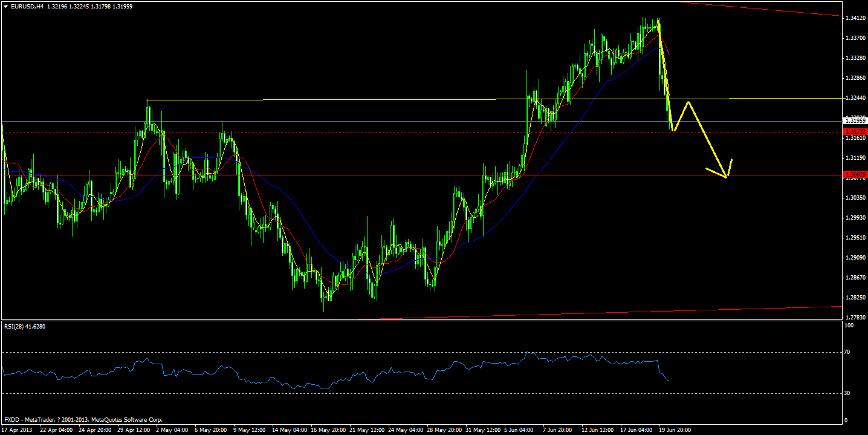
Task: Click time axis label 2 May 04:00
Action: 173,430
